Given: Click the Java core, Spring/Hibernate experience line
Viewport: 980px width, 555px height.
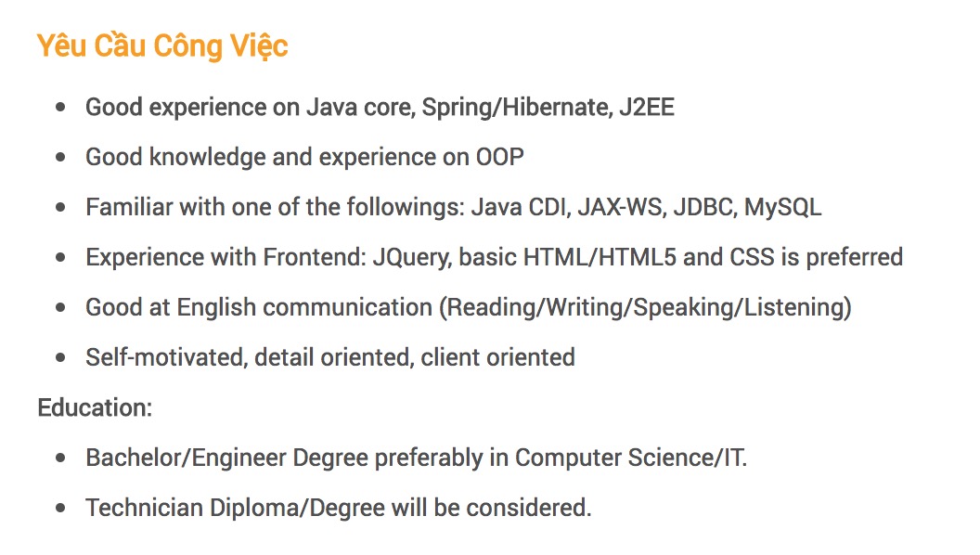Looking at the screenshot, I should click(x=380, y=108).
